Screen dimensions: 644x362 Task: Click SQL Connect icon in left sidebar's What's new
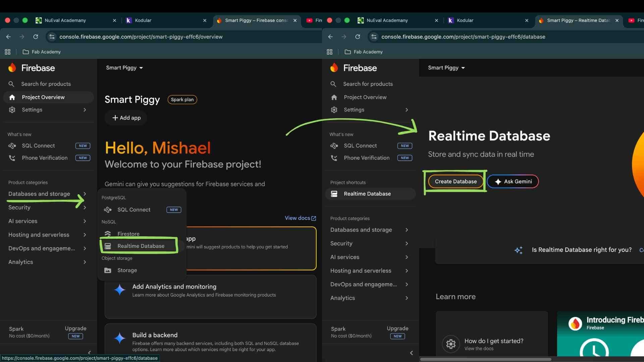[x=12, y=146]
